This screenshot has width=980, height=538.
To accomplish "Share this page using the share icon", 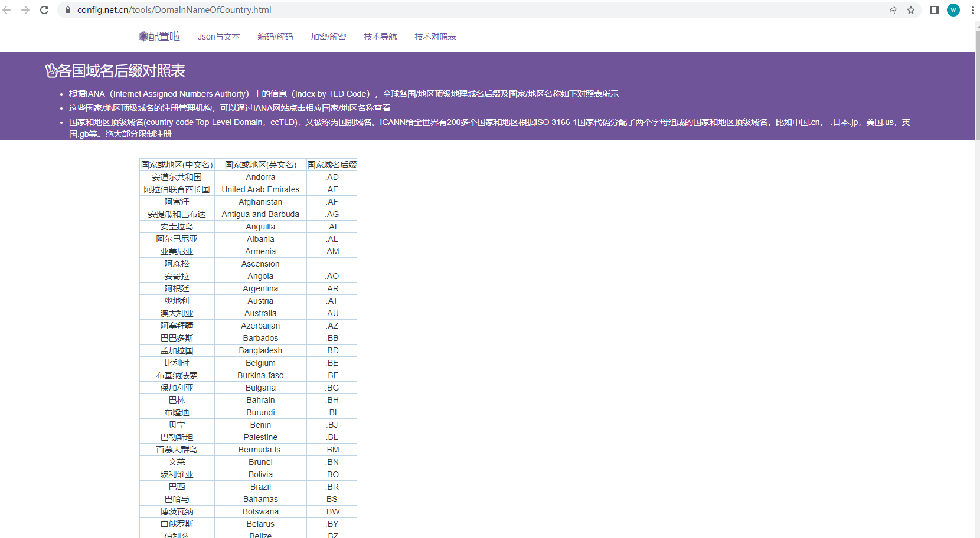I will pyautogui.click(x=892, y=10).
